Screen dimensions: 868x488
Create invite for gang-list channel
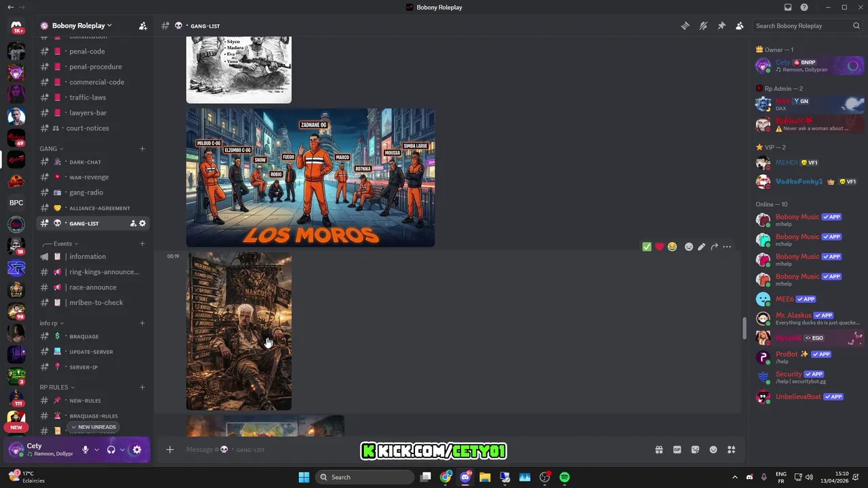[x=133, y=223]
